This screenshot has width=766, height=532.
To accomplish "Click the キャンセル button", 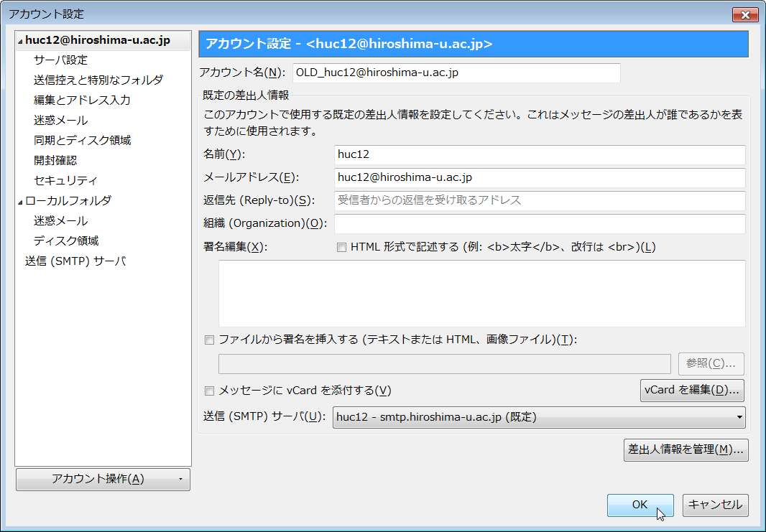I will (x=715, y=505).
